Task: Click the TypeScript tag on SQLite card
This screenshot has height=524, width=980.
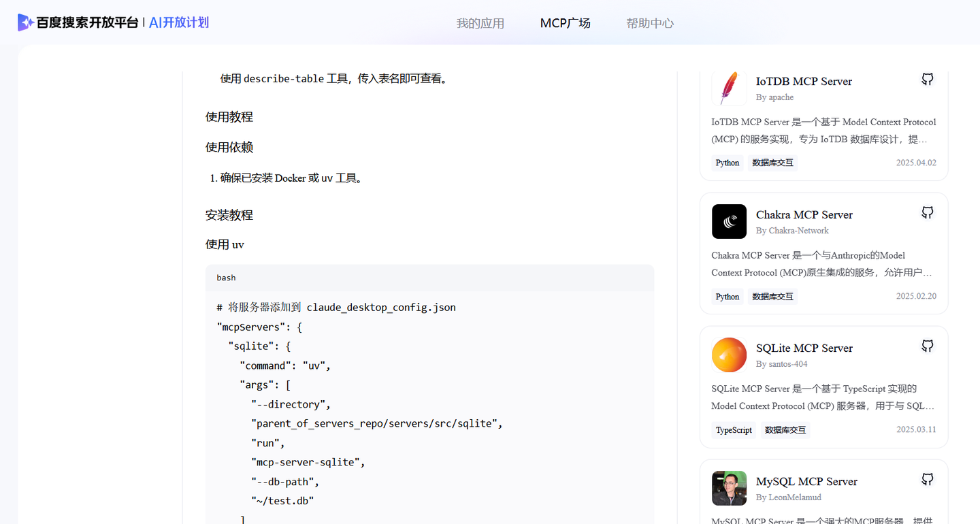Action: [734, 430]
